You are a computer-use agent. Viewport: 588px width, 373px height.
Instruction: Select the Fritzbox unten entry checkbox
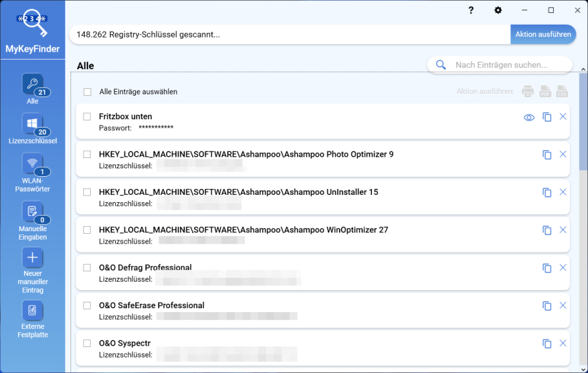point(87,117)
